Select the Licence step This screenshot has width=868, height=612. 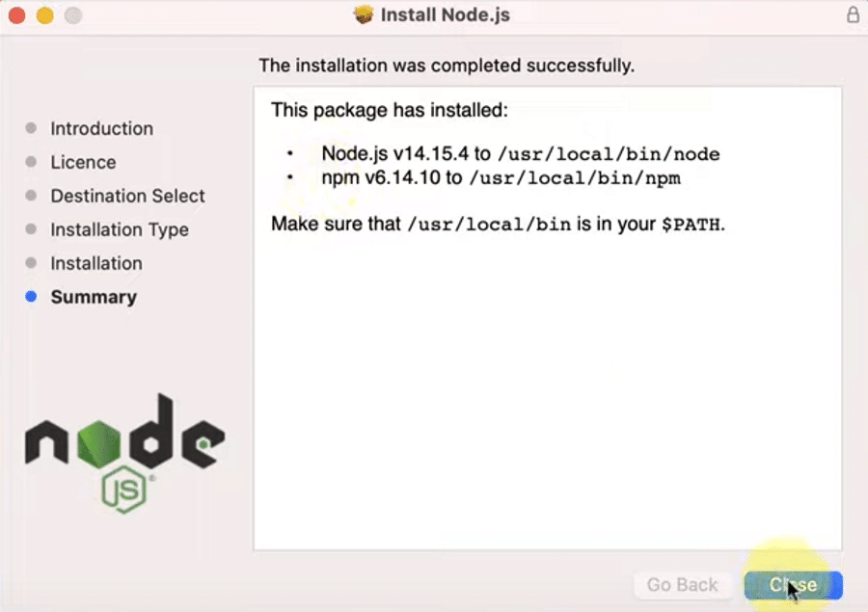tap(83, 162)
